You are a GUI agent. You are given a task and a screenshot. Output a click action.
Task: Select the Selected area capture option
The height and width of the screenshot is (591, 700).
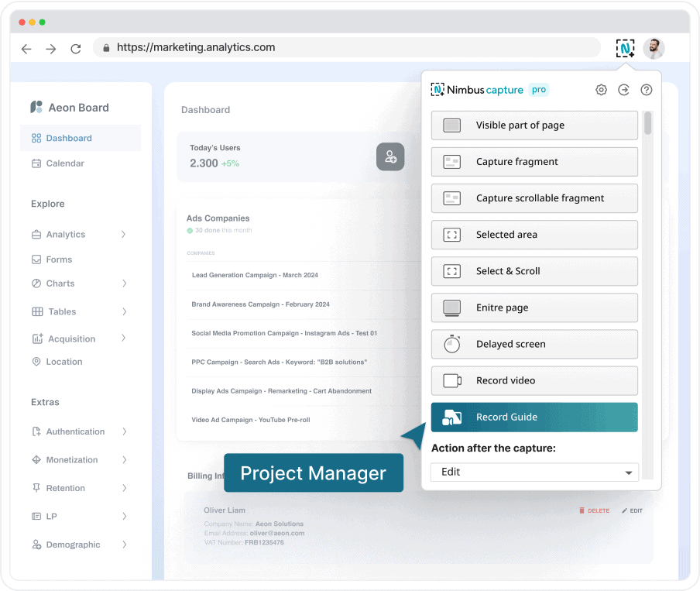click(534, 235)
